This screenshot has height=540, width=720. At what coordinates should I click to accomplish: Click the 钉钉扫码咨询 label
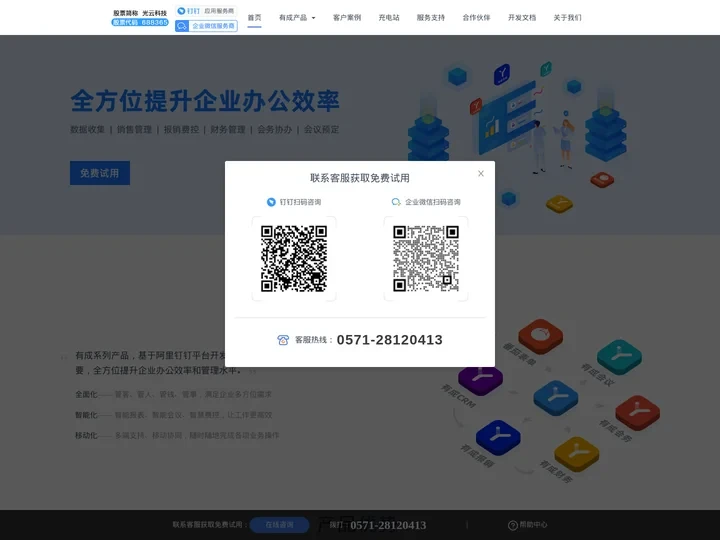click(300, 202)
